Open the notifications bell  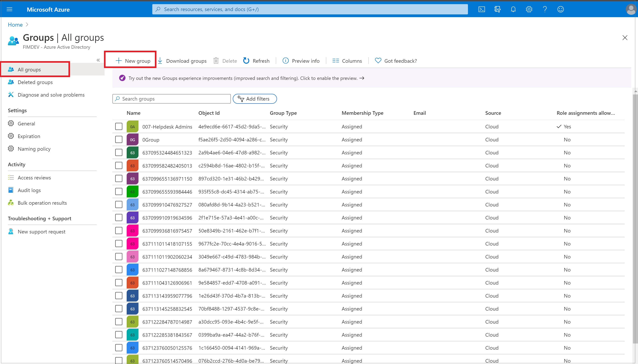point(513,9)
